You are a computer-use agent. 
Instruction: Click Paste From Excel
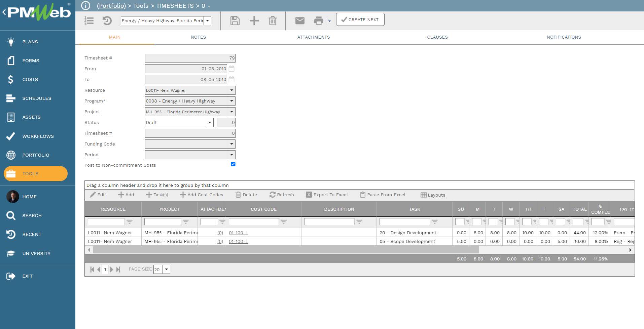[x=383, y=195]
